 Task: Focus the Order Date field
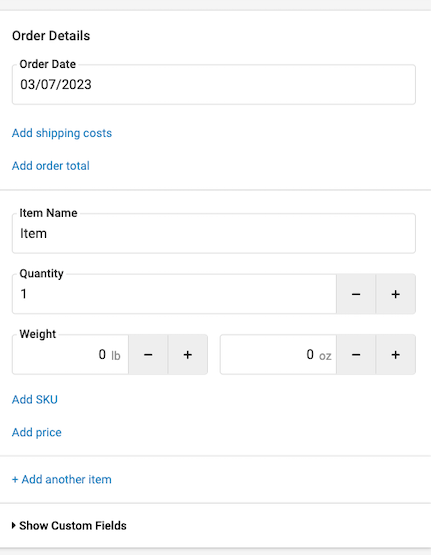[214, 85]
